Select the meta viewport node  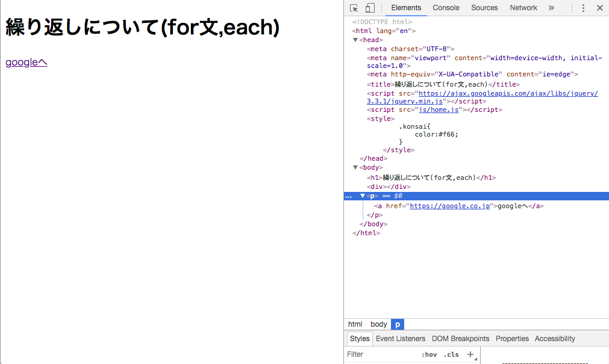click(484, 62)
